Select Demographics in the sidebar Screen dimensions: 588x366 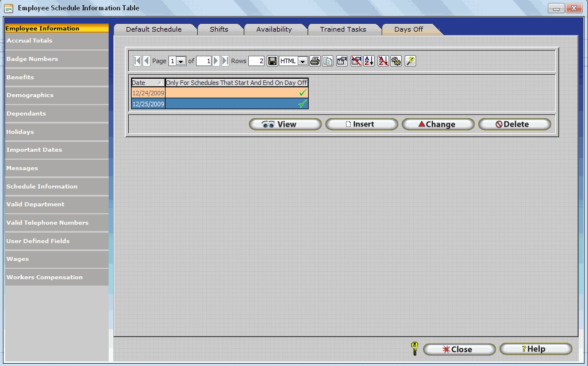coord(57,95)
